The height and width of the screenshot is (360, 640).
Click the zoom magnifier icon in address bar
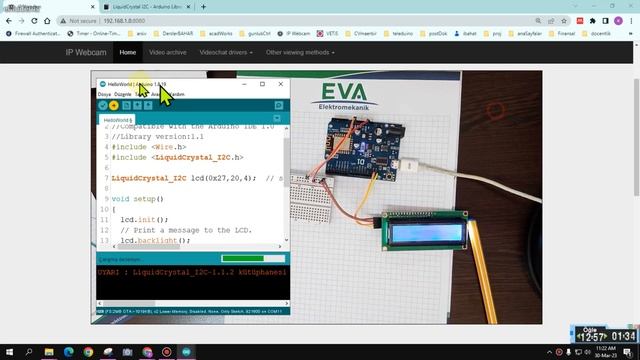[x=538, y=21]
